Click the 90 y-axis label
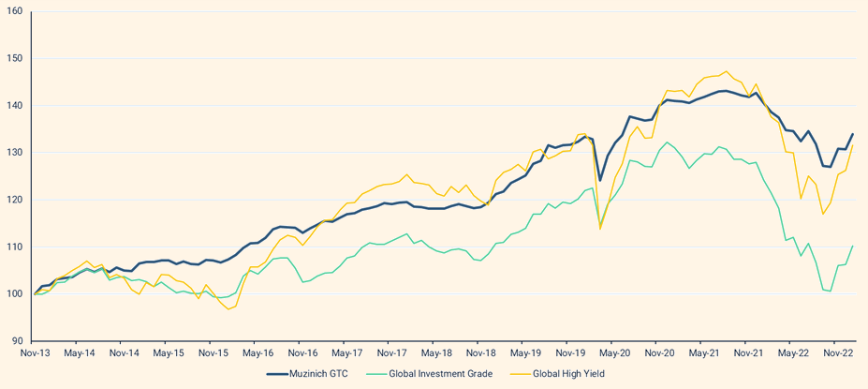Image resolution: width=868 pixels, height=389 pixels. tap(18, 340)
